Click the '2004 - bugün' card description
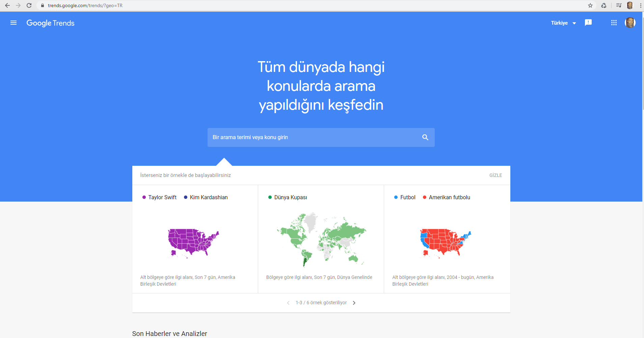This screenshot has width=644, height=338. point(443,281)
